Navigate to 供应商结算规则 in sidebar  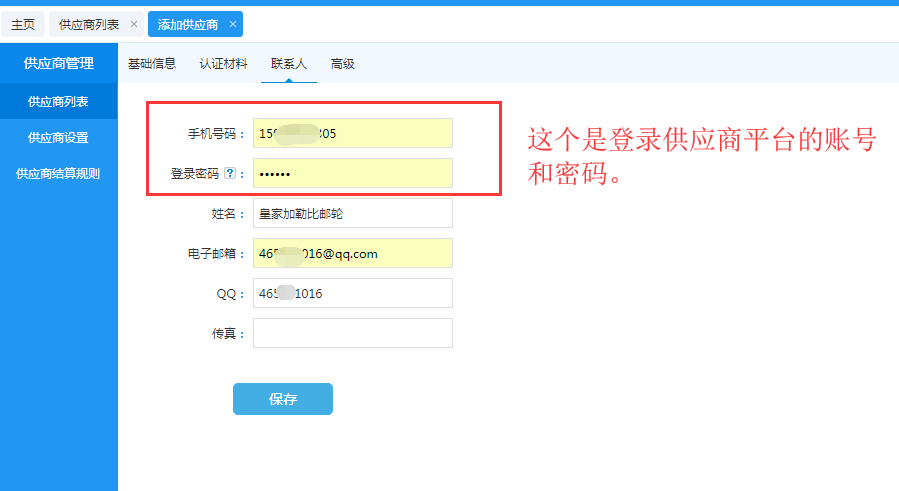pyautogui.click(x=58, y=174)
